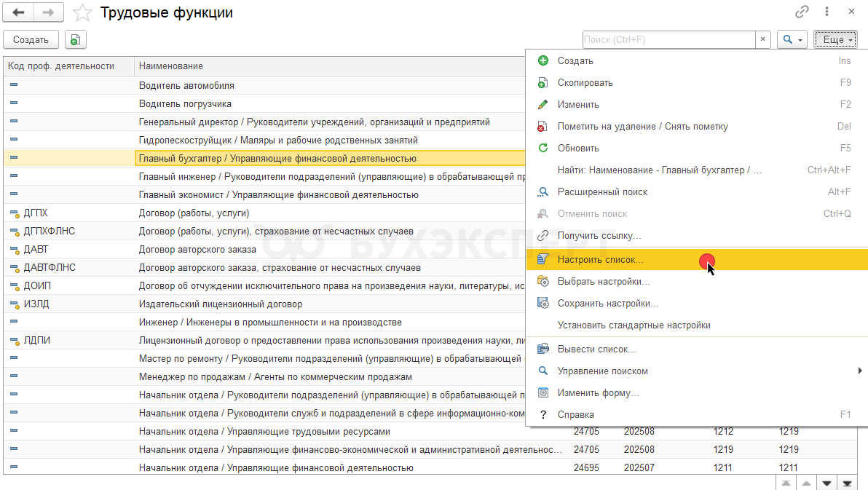
Task: Click in the Поиск search field
Action: pos(668,40)
